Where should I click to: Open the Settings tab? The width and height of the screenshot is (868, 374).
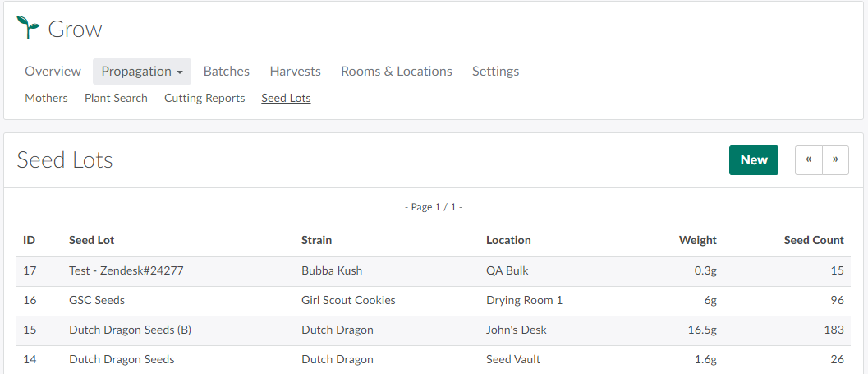pos(495,72)
